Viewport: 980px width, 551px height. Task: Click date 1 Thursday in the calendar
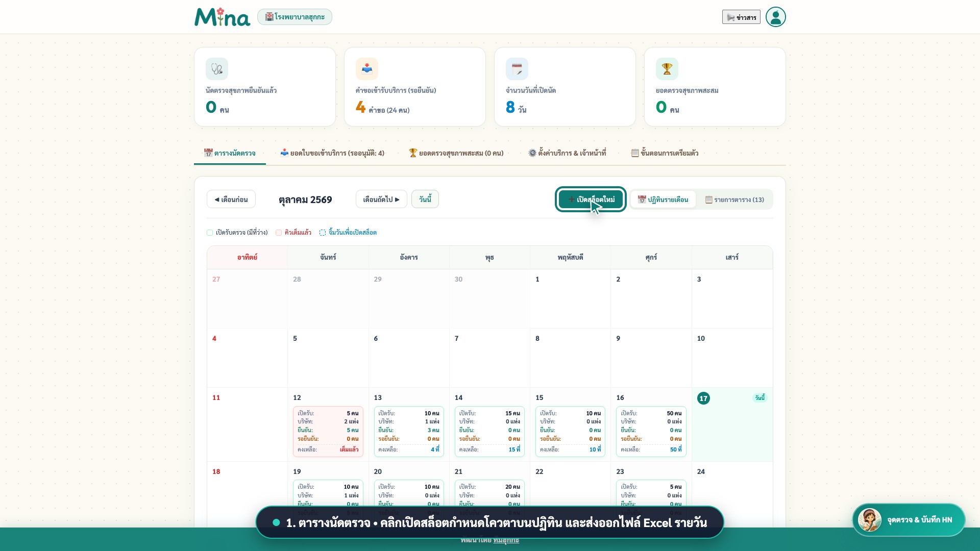click(x=570, y=298)
